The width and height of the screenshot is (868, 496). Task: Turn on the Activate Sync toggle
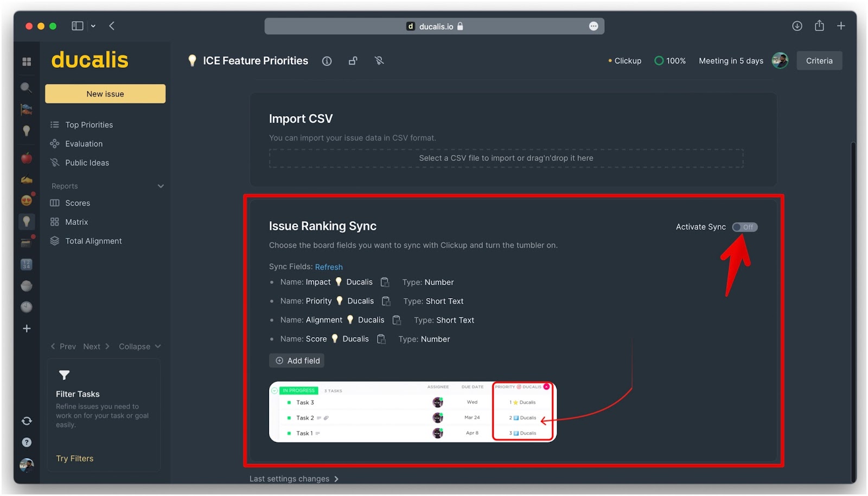pos(745,227)
